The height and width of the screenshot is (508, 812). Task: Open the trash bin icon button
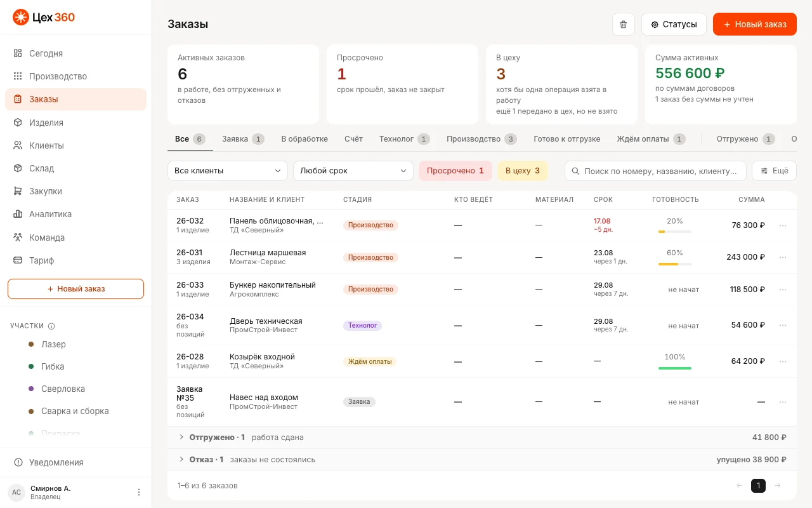(x=624, y=24)
